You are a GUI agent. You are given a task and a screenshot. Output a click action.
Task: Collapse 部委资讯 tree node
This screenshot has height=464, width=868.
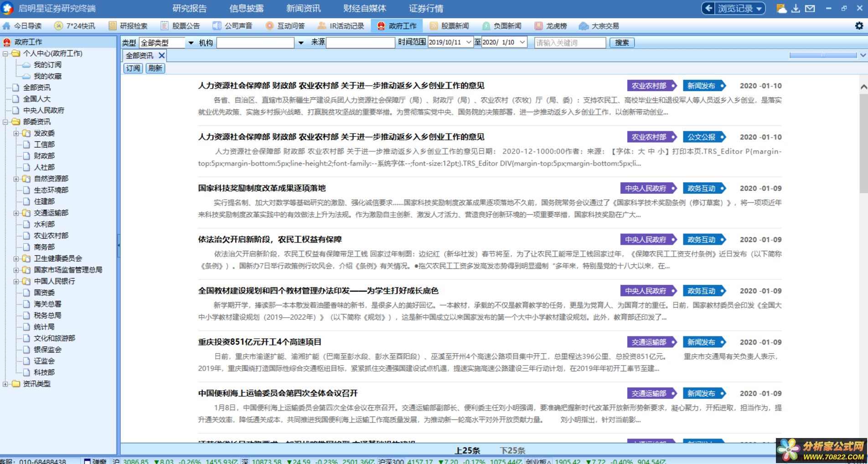5,122
